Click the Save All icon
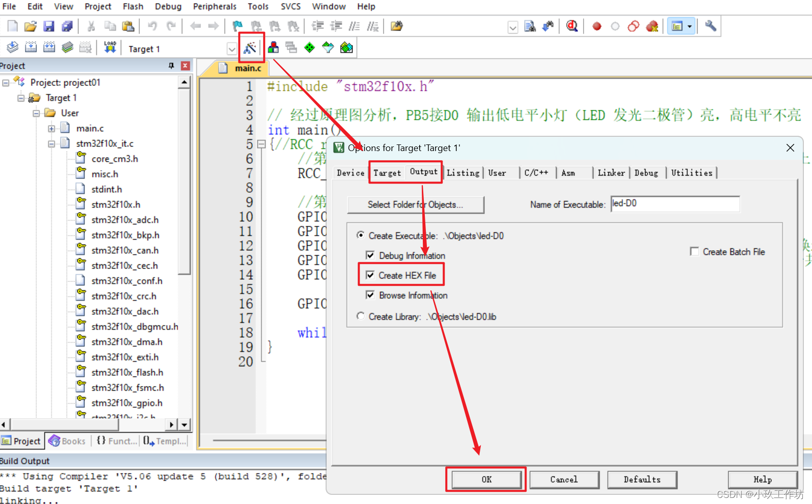The image size is (812, 504). pyautogui.click(x=67, y=26)
